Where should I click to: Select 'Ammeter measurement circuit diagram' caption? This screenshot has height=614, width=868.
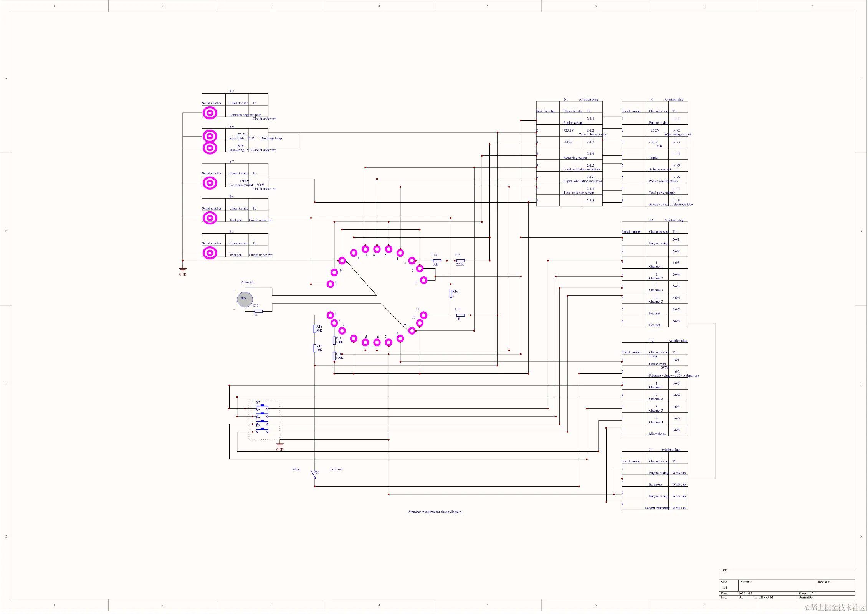pos(435,512)
